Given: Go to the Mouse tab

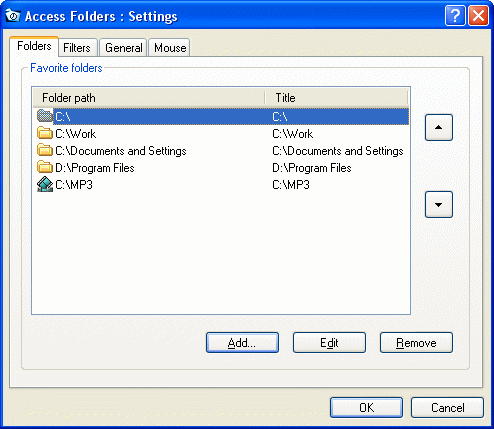Looking at the screenshot, I should 170,48.
